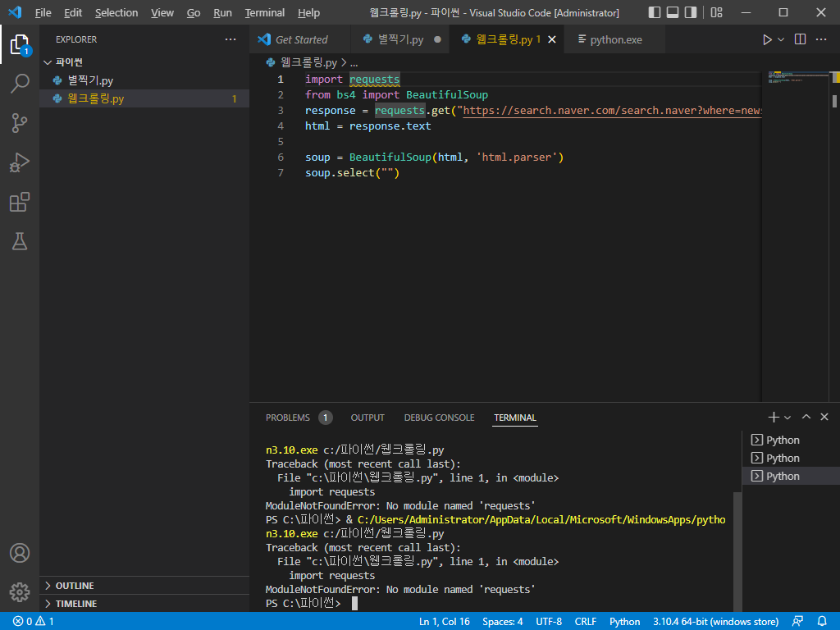Open 별찍기.py in the explorer
This screenshot has height=630, width=840.
pos(144,80)
